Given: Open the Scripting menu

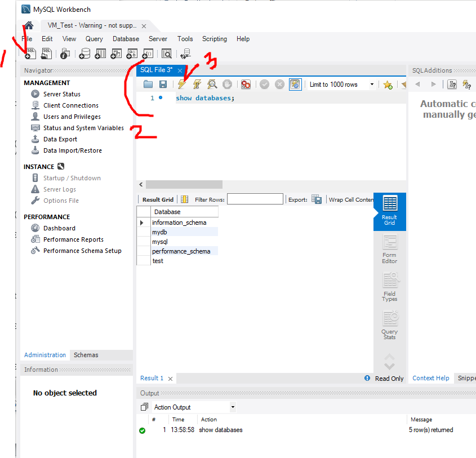Looking at the screenshot, I should (x=214, y=39).
